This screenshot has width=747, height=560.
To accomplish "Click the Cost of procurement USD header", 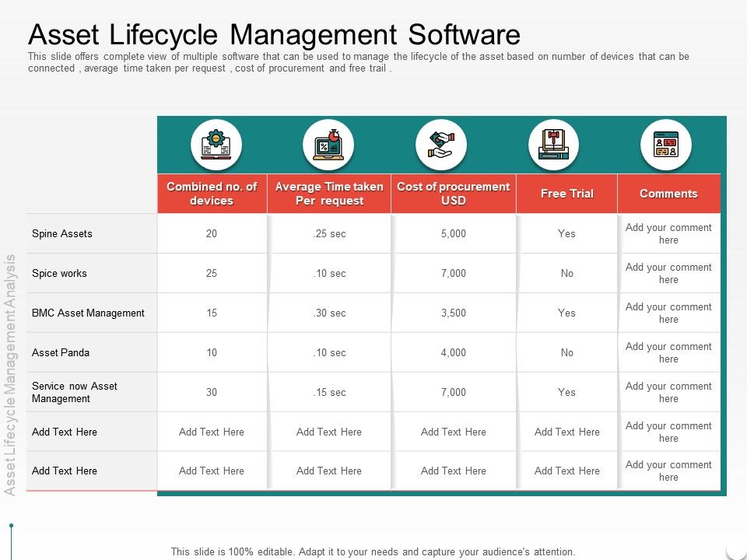I will tap(454, 193).
